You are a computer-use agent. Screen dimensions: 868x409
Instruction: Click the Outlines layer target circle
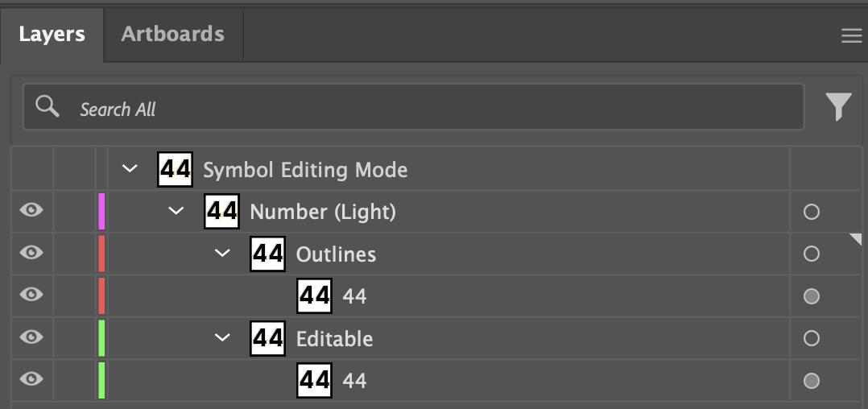pos(811,254)
